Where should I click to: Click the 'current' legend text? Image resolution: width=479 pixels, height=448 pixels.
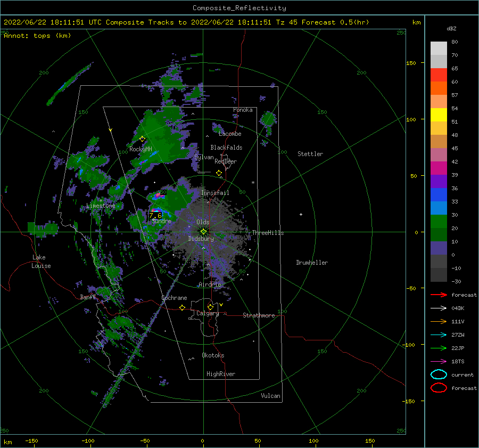(463, 375)
